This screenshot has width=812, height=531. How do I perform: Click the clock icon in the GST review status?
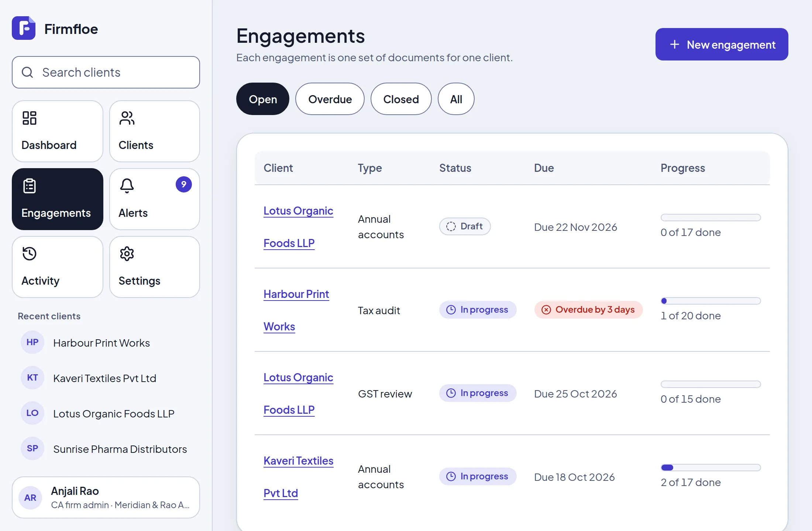pyautogui.click(x=451, y=393)
